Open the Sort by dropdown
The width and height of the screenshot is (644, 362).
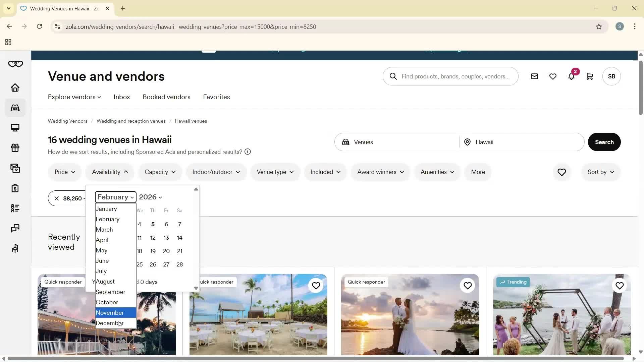(600, 172)
